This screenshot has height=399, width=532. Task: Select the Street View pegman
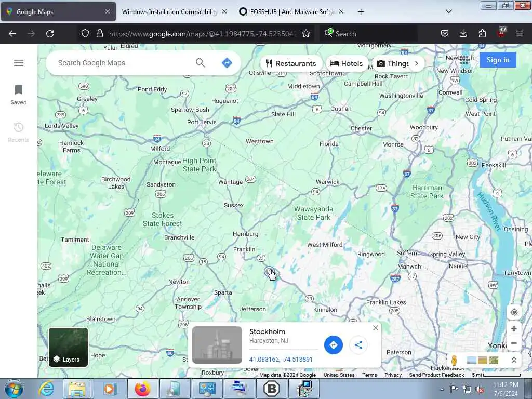(x=454, y=360)
